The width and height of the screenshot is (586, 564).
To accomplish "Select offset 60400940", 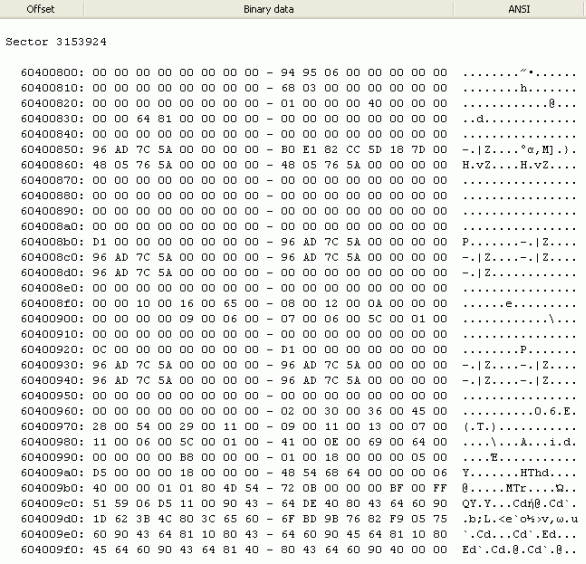I will [52, 380].
